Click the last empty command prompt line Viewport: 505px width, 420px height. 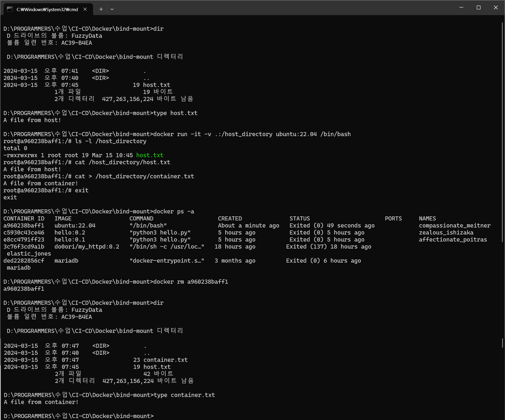tap(79, 416)
